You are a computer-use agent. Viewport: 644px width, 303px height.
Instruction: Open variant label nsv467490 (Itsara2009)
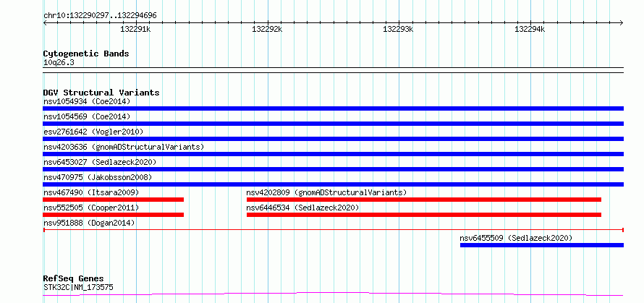pos(91,192)
